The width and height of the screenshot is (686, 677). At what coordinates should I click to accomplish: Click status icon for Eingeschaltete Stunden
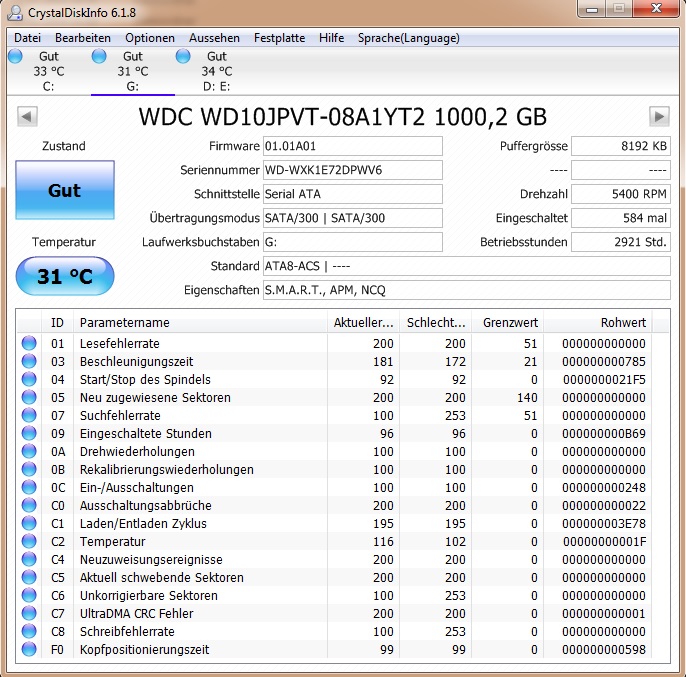pos(29,433)
